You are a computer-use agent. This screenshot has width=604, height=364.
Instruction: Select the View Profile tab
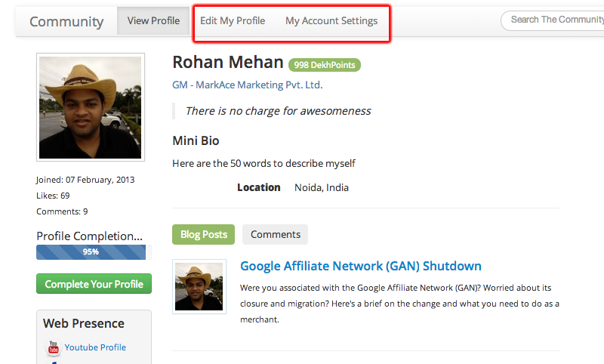tap(153, 21)
